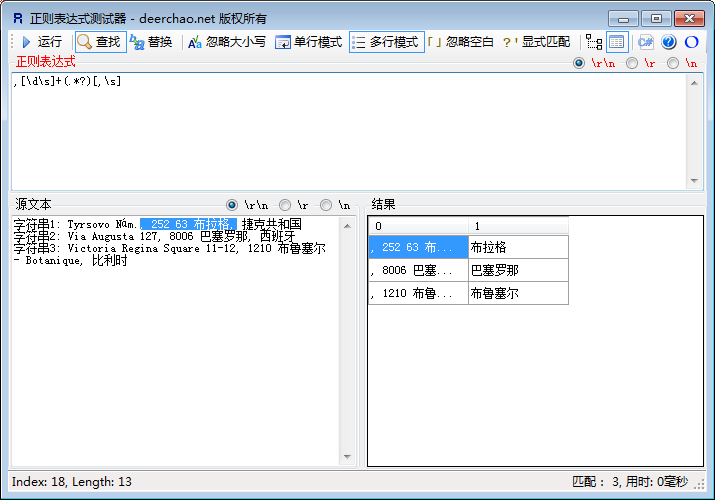The width and height of the screenshot is (715, 500).
Task: Select \n line ending for regex panel
Action: tap(673, 63)
